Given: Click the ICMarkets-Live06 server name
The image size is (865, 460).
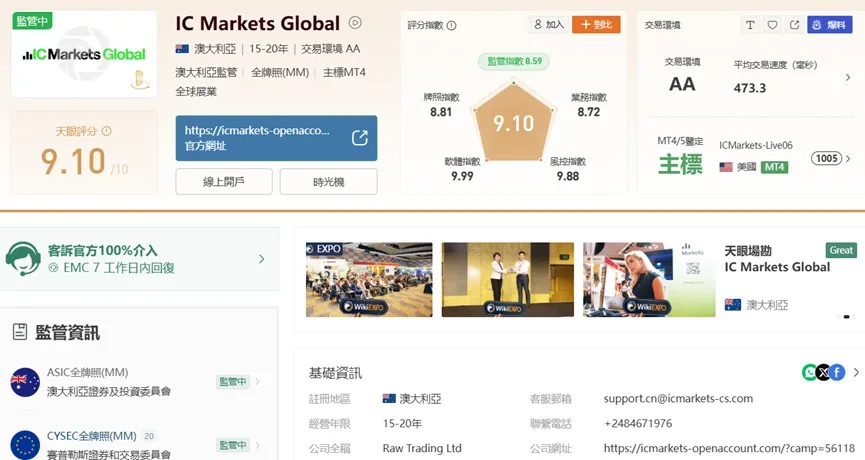Looking at the screenshot, I should coord(756,146).
